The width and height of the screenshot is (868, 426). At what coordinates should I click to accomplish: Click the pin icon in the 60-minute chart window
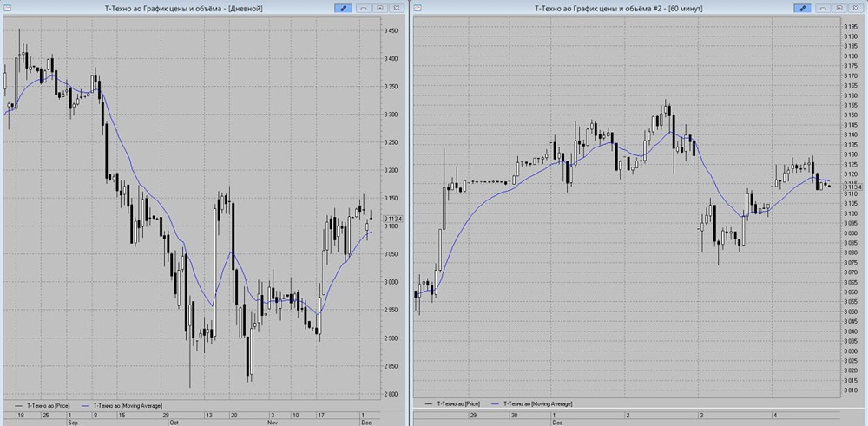tap(802, 9)
